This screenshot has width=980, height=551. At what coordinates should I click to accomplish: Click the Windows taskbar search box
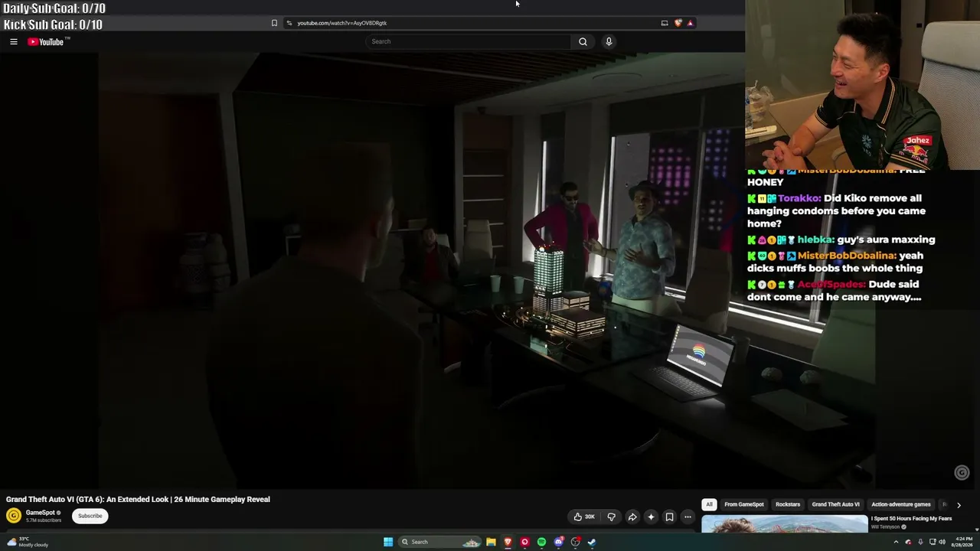(x=440, y=542)
